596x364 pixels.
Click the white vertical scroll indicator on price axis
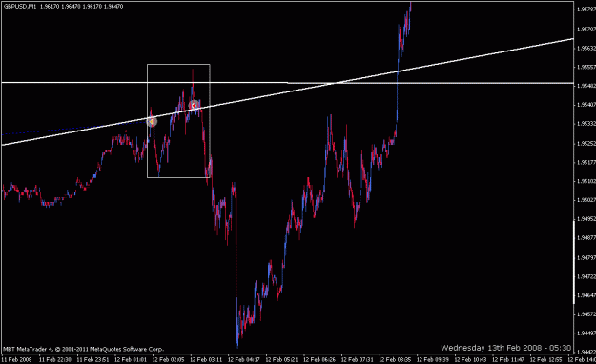(x=574, y=262)
